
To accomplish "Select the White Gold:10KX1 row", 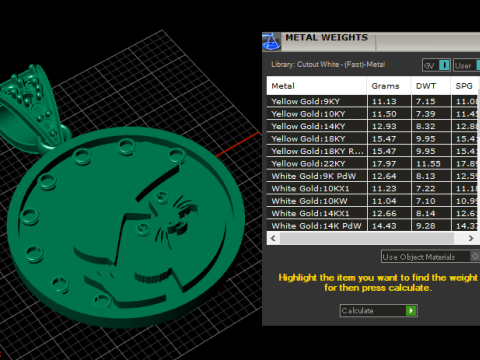I will coord(373,188).
